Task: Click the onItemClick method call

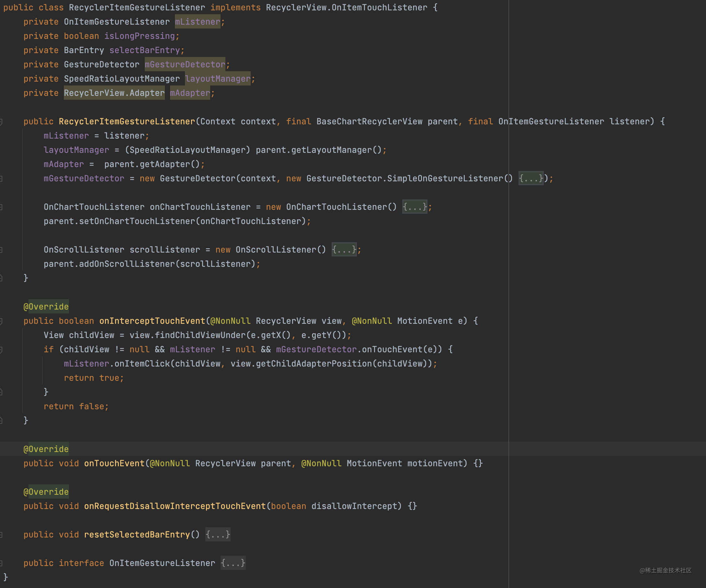Action: tap(142, 364)
